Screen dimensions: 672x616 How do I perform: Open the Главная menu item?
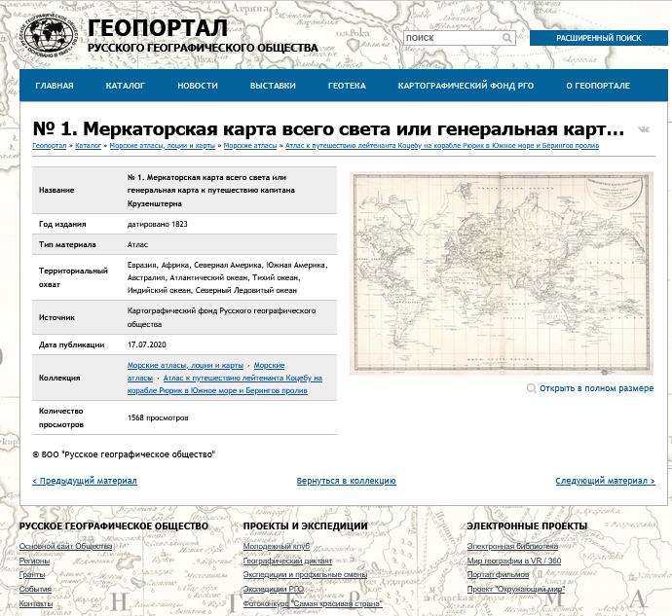click(x=55, y=86)
